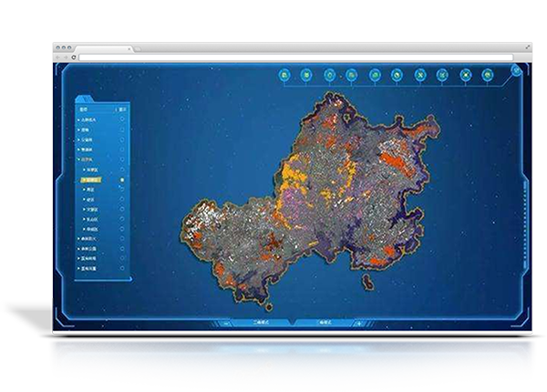Click the seventh circular toolbar icon with cross symbol

pyautogui.click(x=420, y=75)
